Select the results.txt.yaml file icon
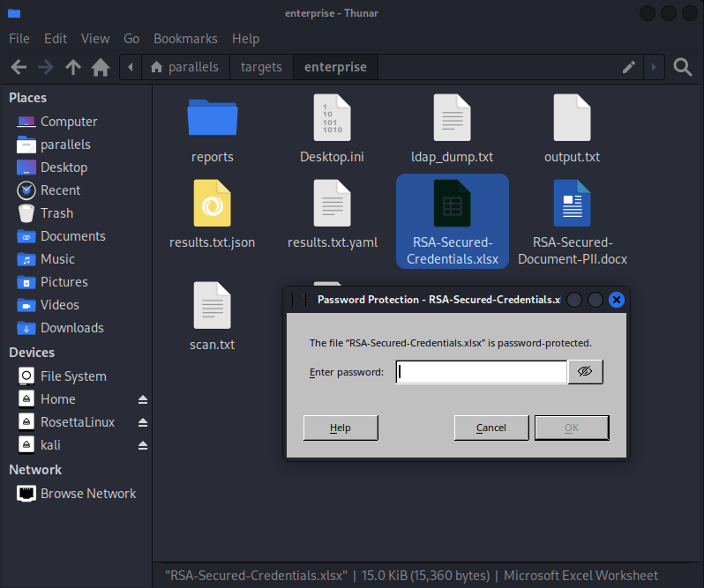 tap(333, 203)
